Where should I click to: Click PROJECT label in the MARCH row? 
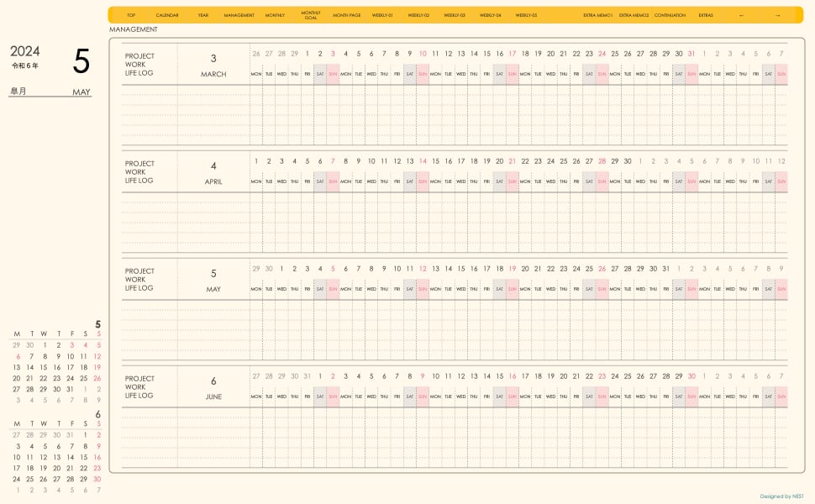139,56
